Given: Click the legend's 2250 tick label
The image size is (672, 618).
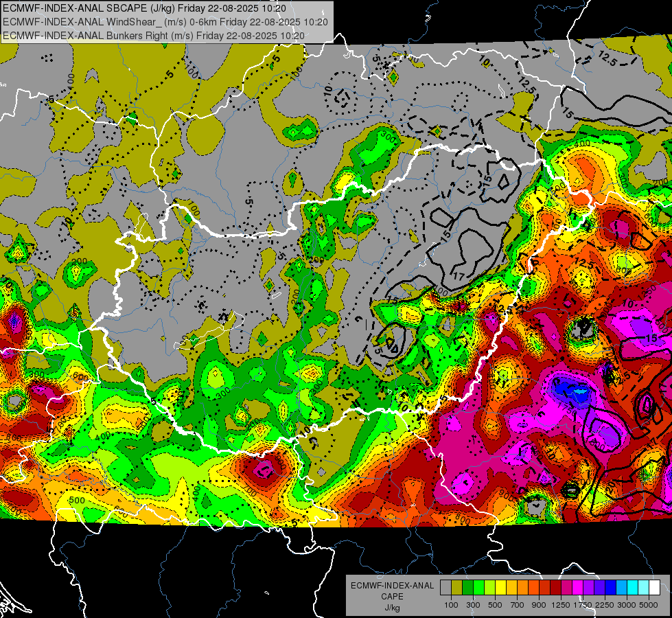Looking at the screenshot, I should 604,605.
